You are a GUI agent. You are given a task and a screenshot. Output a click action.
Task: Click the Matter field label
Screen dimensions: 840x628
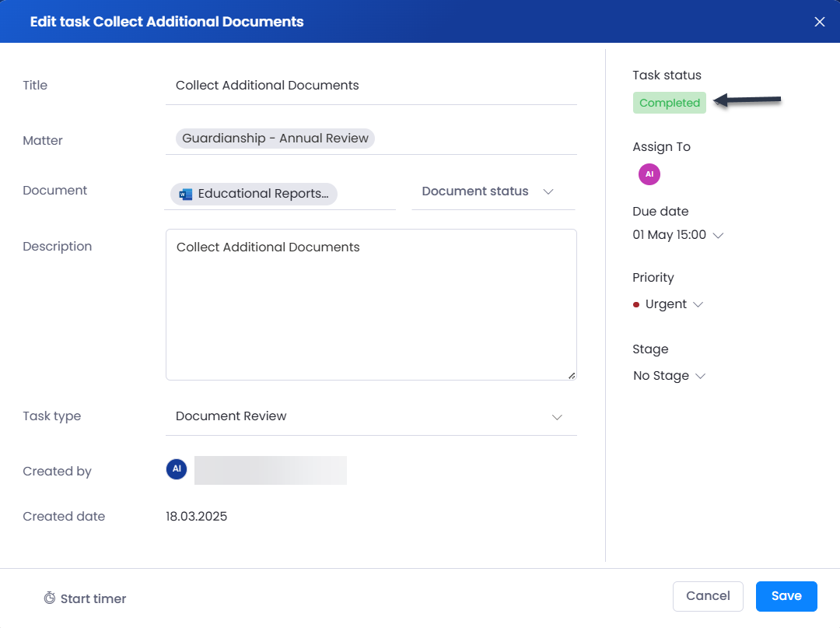[42, 140]
